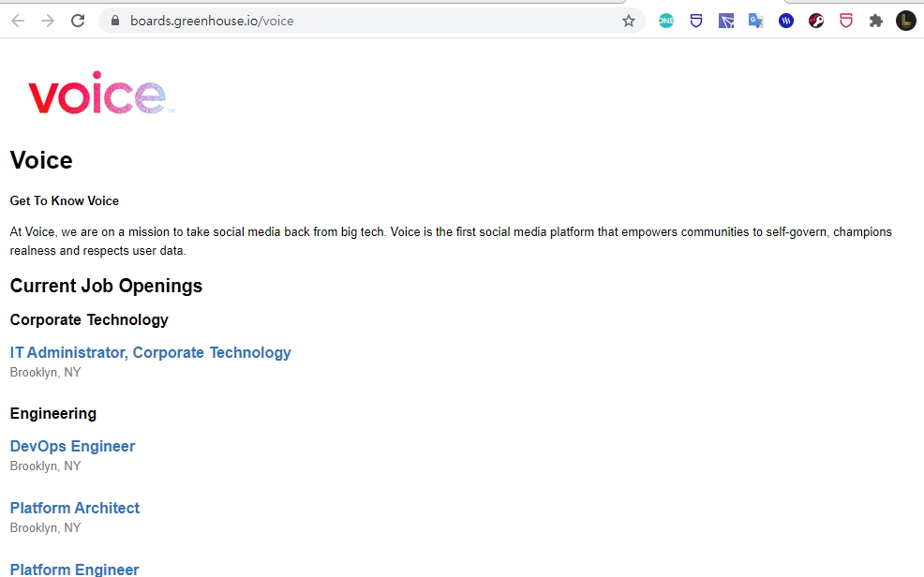Reload the page with the refresh icon
The height and width of the screenshot is (577, 924).
(78, 22)
